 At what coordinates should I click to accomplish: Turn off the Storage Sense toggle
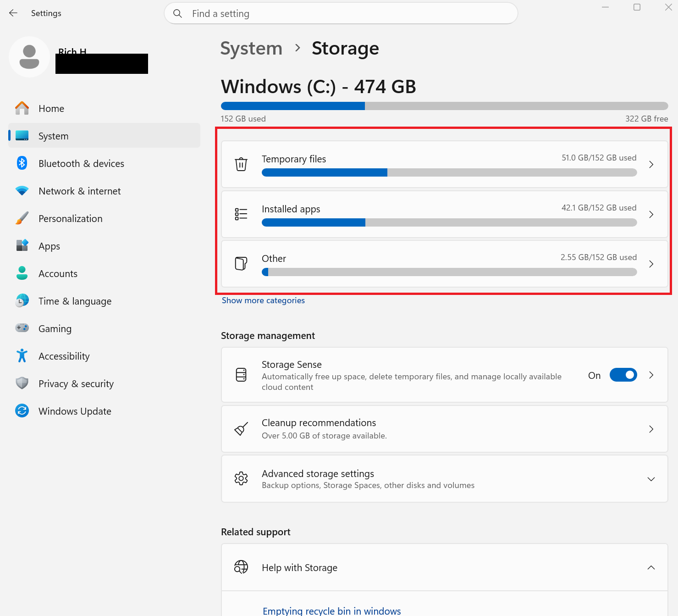[623, 375]
